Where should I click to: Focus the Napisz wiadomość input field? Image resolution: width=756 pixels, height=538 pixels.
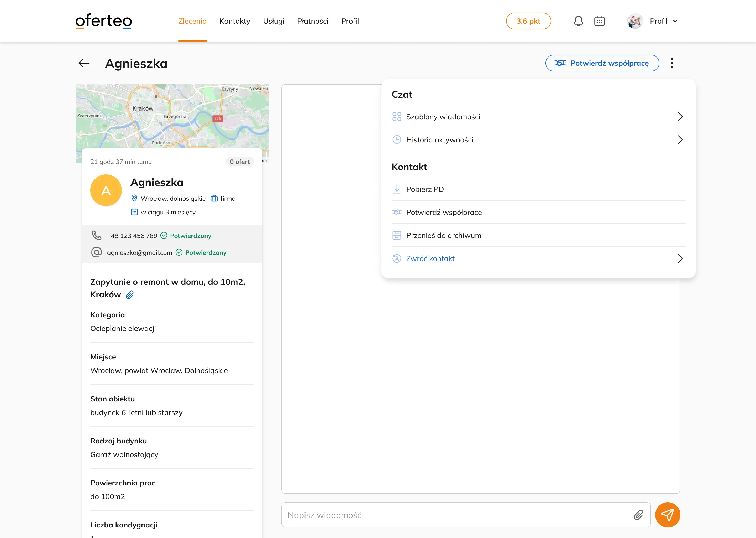tap(457, 515)
